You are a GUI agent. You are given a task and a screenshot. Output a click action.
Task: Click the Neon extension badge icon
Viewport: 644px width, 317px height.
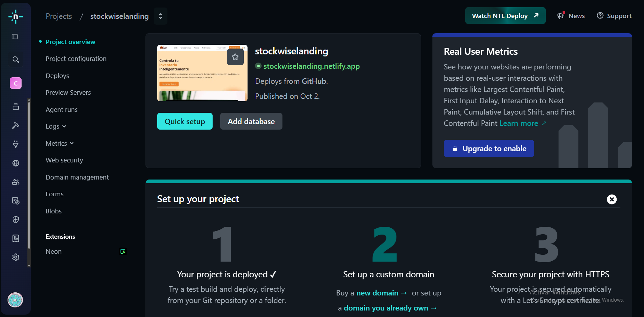tap(123, 251)
